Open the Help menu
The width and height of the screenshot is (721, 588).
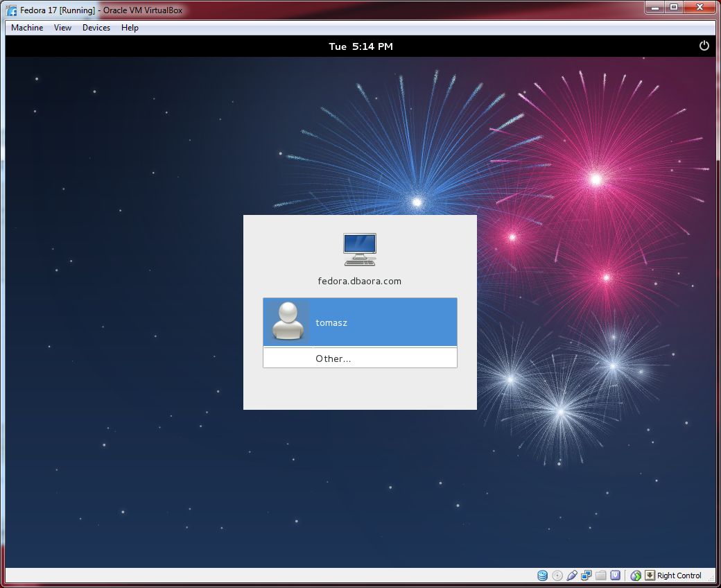(130, 28)
